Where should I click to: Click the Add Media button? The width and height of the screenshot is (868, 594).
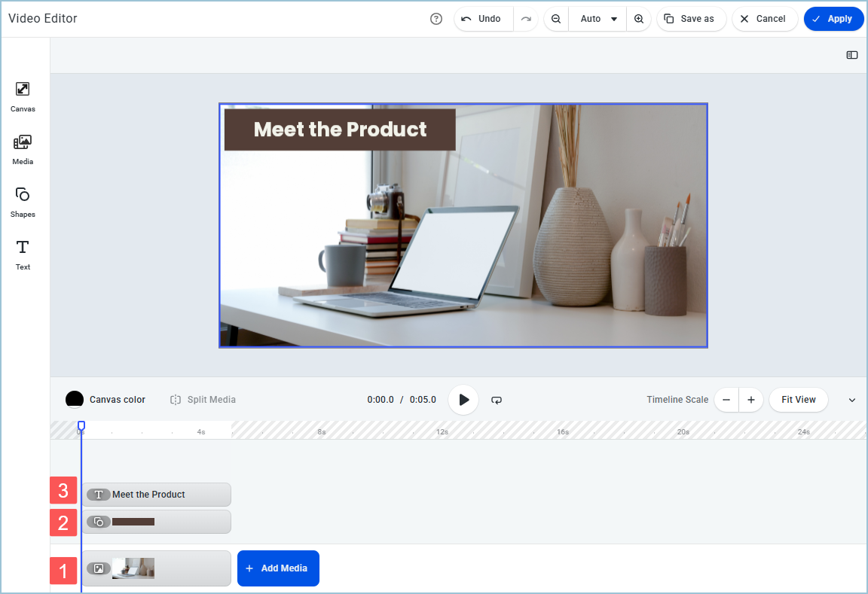278,568
